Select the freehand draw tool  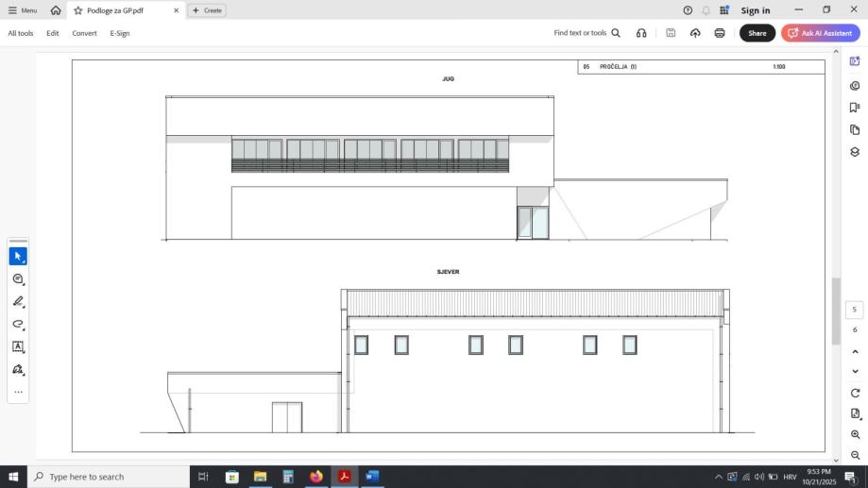tap(18, 324)
